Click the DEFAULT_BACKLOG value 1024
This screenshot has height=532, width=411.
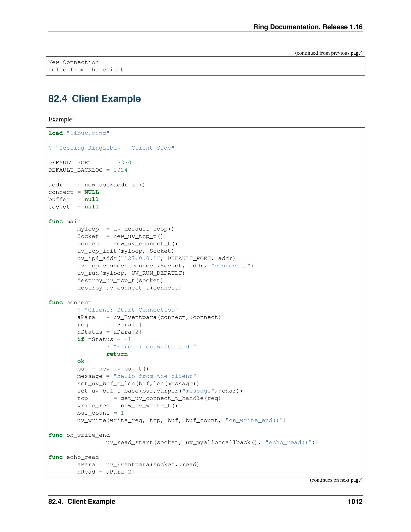pyautogui.click(x=120, y=170)
